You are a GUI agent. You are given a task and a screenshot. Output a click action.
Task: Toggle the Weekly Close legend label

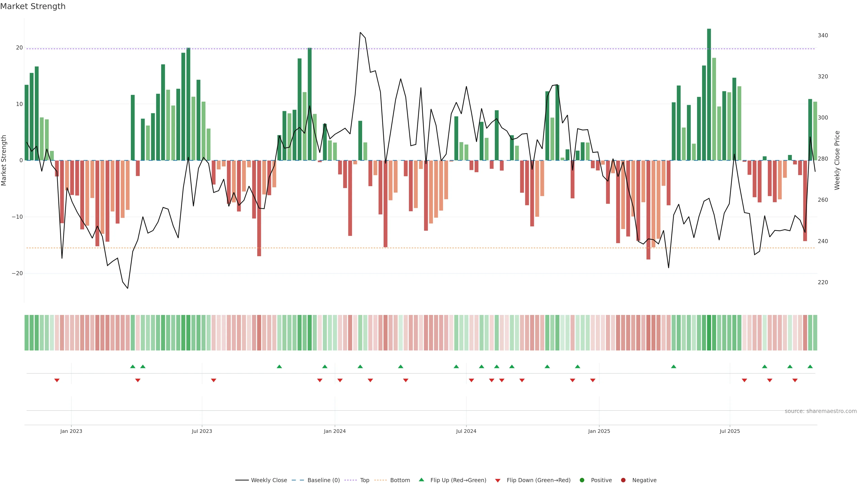269,480
